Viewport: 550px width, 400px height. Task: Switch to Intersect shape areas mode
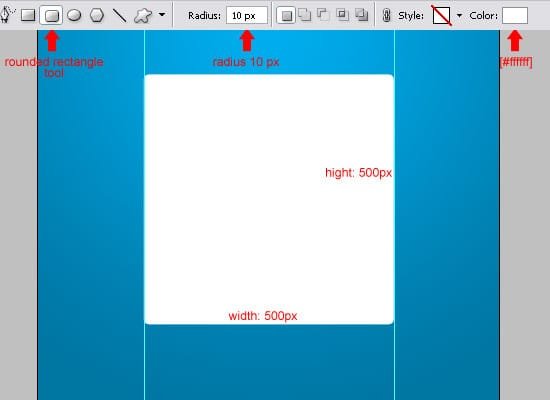click(x=342, y=15)
